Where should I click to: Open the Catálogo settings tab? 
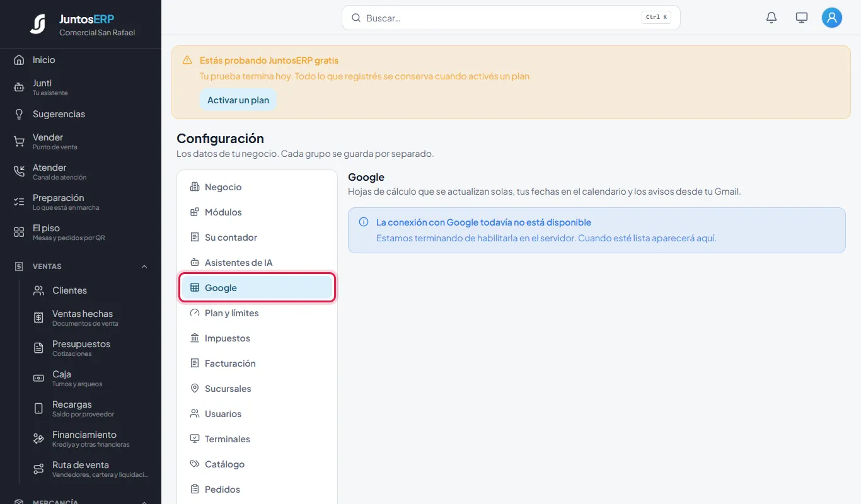257,464
